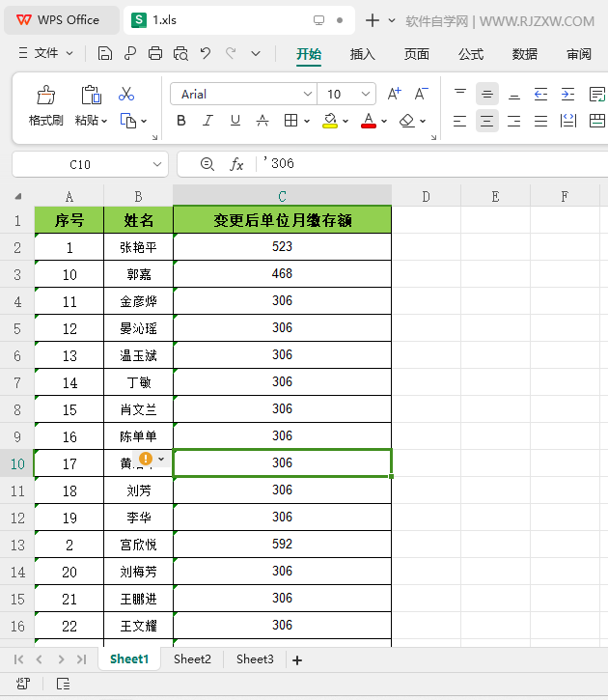608x700 pixels.
Task: Switch to 数据 (Data) tab
Action: coord(525,54)
